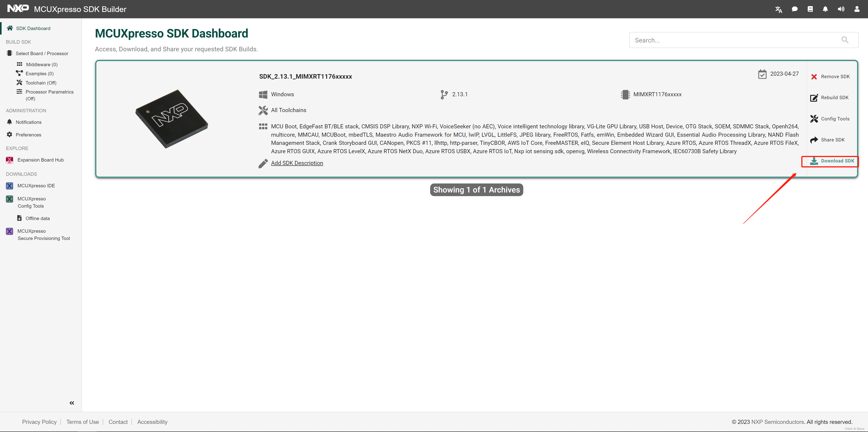Screen dimensions: 868x432
Task: Click the MIMXRT1176xxxxx processor chip icon
Action: click(x=625, y=95)
